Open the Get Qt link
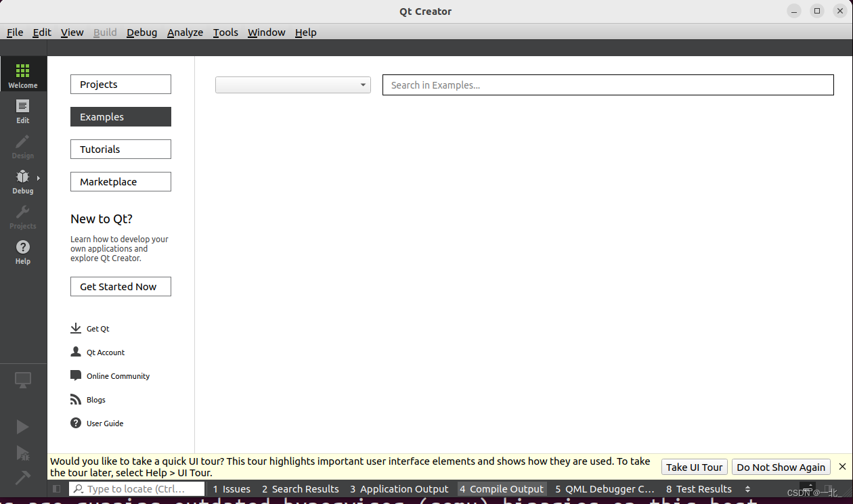Screen dimensions: 853x504 click(x=98, y=329)
